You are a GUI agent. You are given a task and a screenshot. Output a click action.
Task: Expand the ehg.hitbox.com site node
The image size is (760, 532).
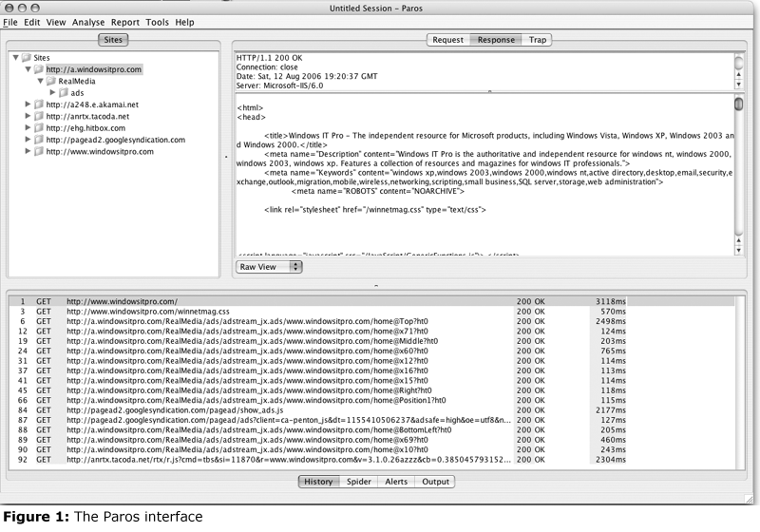(x=28, y=128)
